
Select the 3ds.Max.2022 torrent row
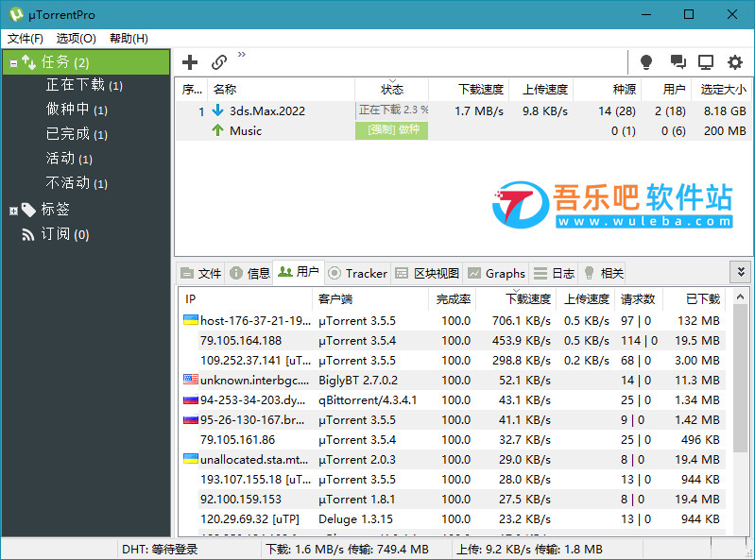pyautogui.click(x=463, y=110)
